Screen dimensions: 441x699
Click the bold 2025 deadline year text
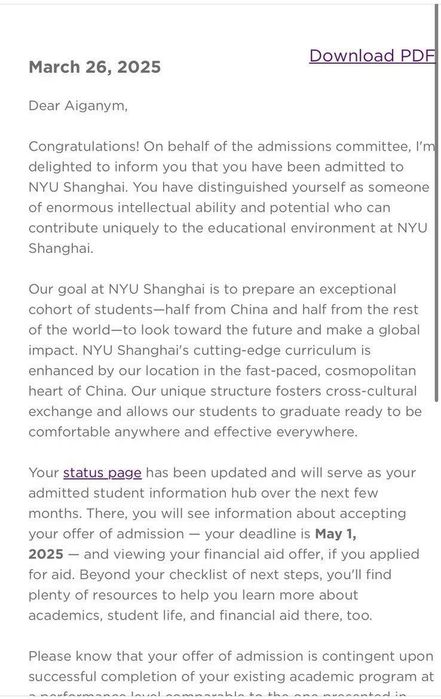(x=46, y=554)
